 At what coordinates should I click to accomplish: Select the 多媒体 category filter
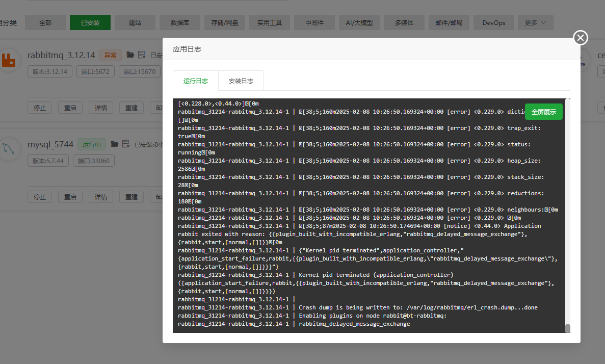tap(404, 23)
